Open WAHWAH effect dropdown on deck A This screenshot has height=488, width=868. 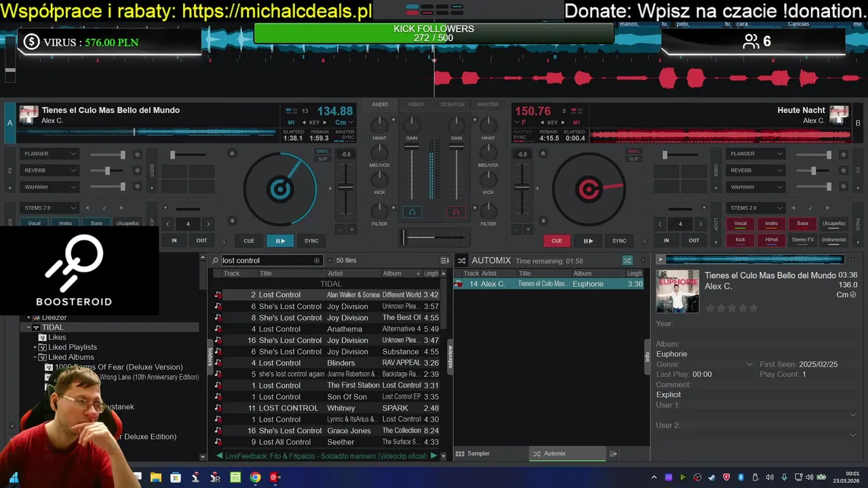[x=50, y=186]
